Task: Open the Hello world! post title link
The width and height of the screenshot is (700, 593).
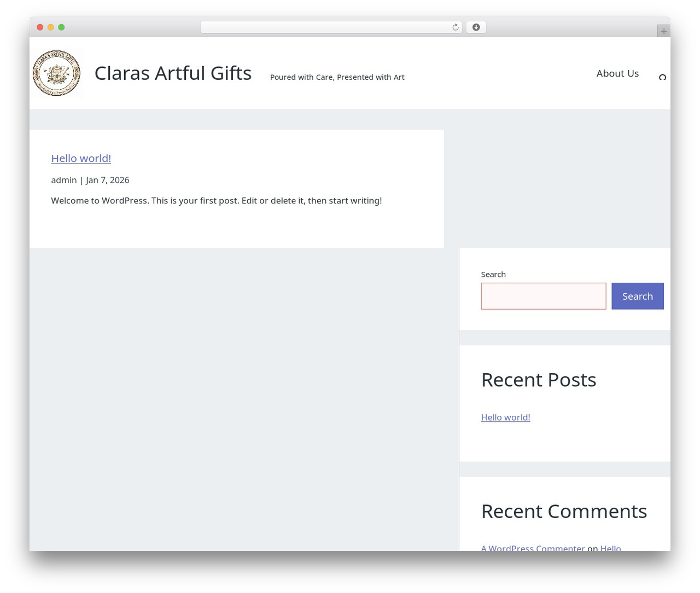Action: (81, 158)
